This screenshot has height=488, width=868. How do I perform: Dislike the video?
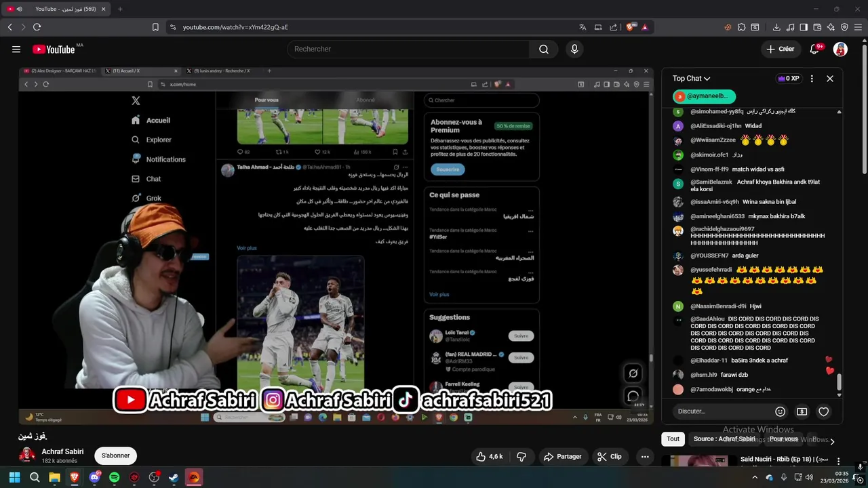pyautogui.click(x=521, y=456)
